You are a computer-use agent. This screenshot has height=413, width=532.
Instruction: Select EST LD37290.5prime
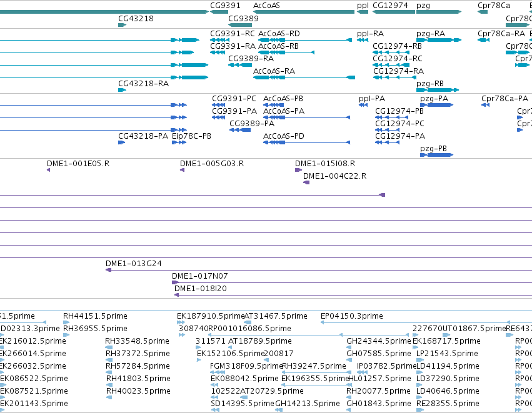tap(419, 385)
